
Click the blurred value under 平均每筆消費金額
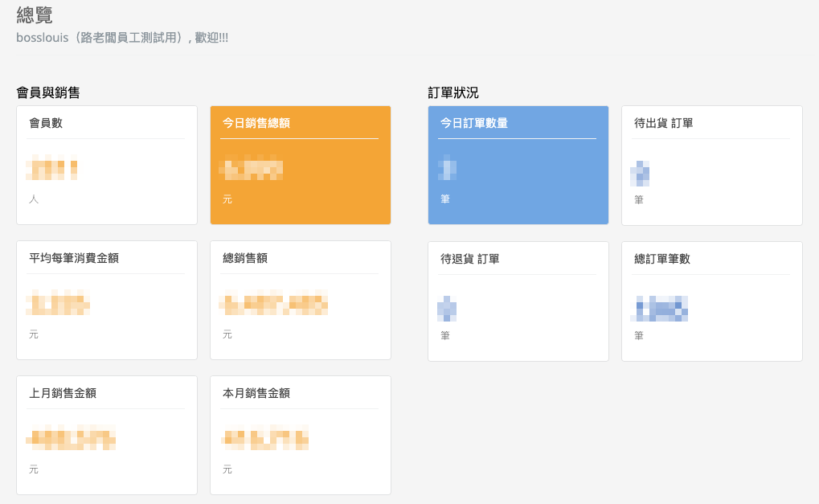coord(58,302)
